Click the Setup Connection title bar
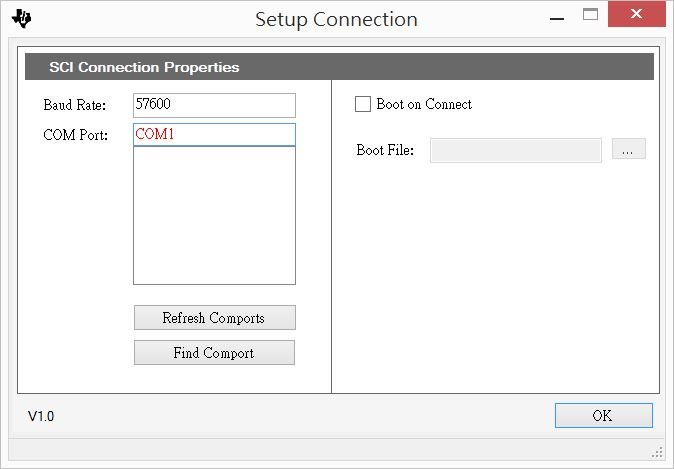 (336, 19)
